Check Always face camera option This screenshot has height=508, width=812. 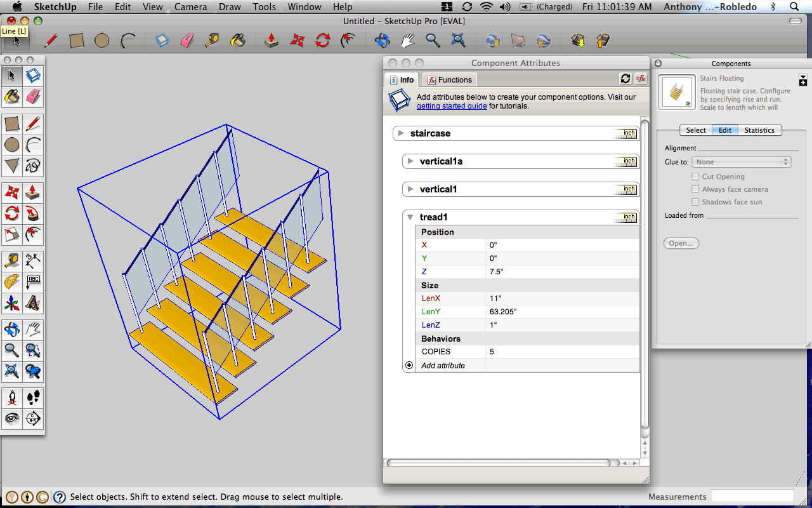coord(695,189)
